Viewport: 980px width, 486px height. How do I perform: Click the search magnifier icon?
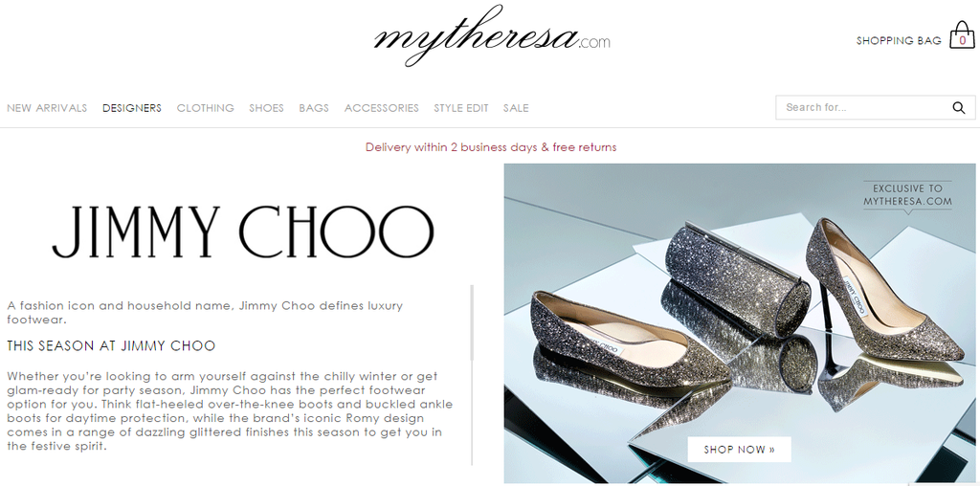(959, 107)
